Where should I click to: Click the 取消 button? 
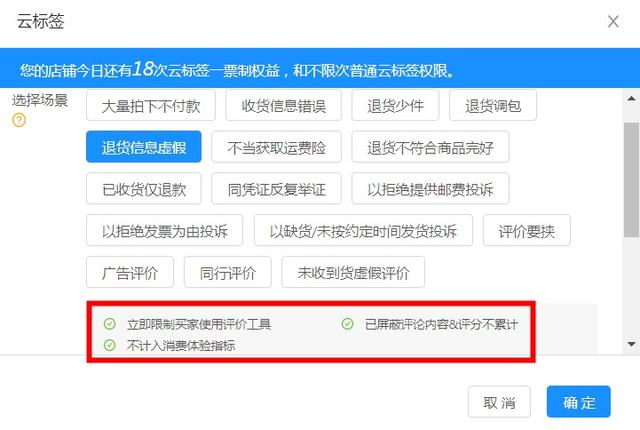[x=499, y=402]
